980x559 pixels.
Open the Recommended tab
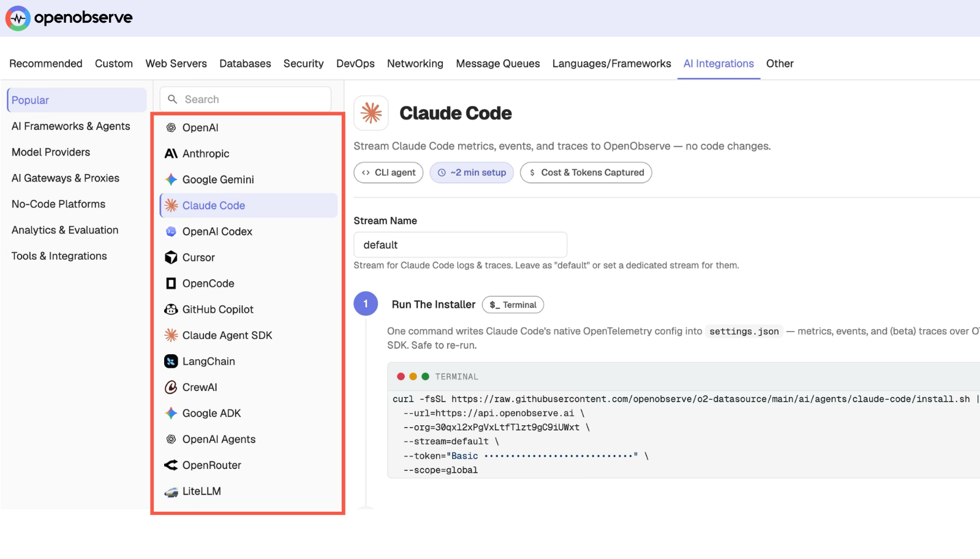(x=46, y=64)
